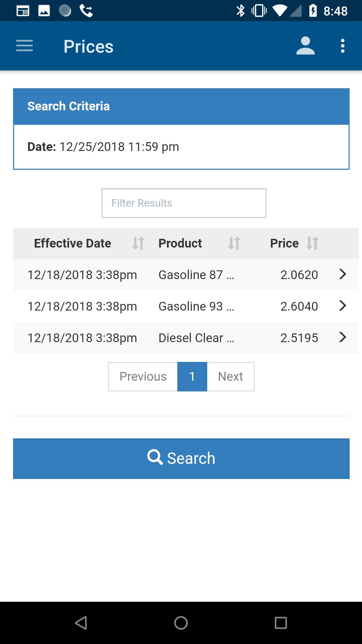
Task: Select page 1 in pagination
Action: 192,376
